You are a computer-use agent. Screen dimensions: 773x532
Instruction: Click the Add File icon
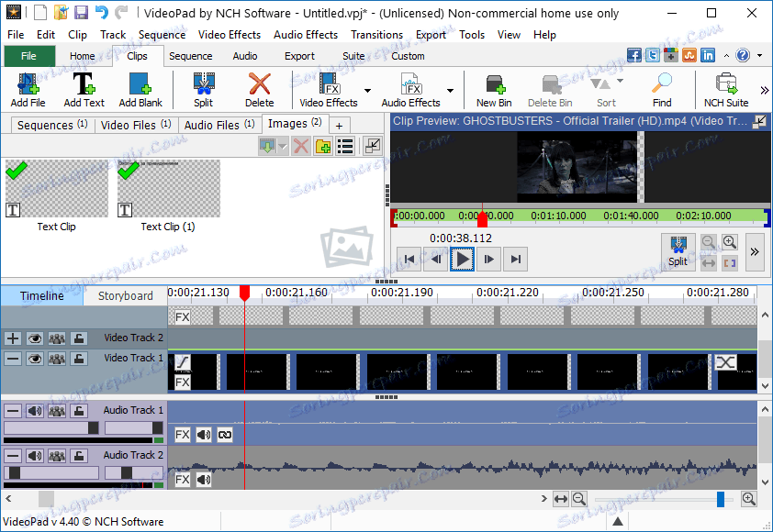tap(27, 83)
